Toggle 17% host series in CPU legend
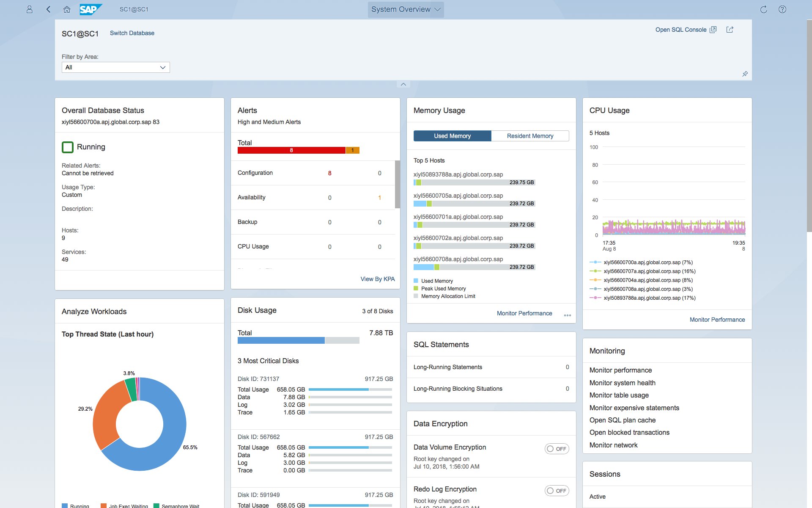Image resolution: width=812 pixels, height=508 pixels. pyautogui.click(x=649, y=298)
